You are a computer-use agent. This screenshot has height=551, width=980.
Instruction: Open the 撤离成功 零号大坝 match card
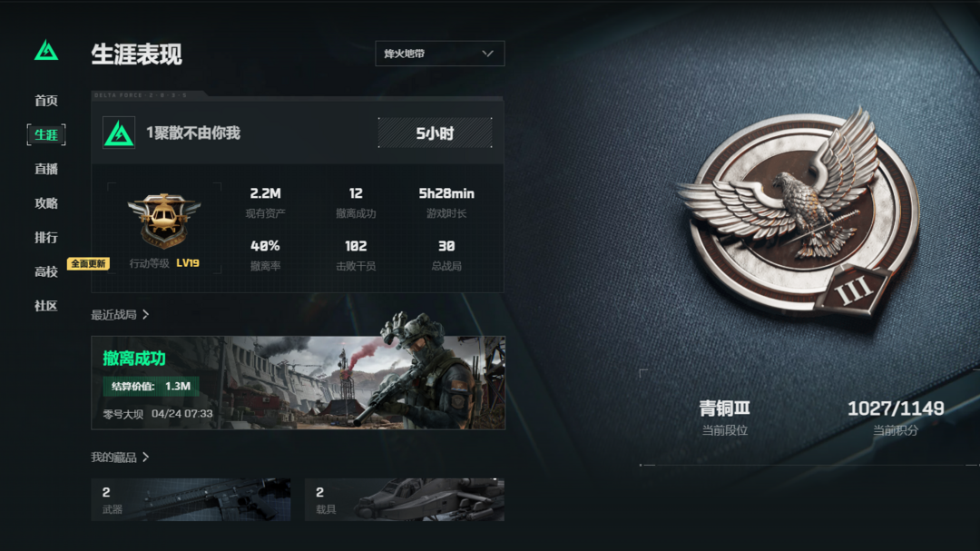299,383
